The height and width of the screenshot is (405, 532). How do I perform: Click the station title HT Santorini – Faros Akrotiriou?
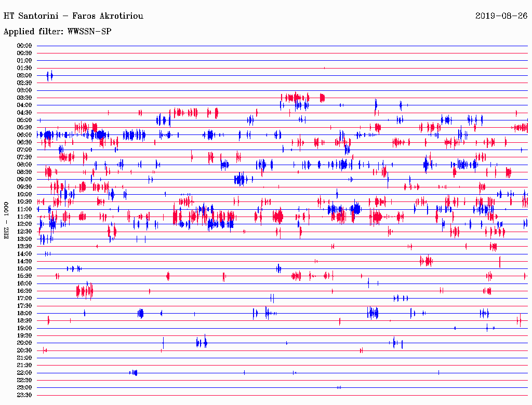click(73, 16)
